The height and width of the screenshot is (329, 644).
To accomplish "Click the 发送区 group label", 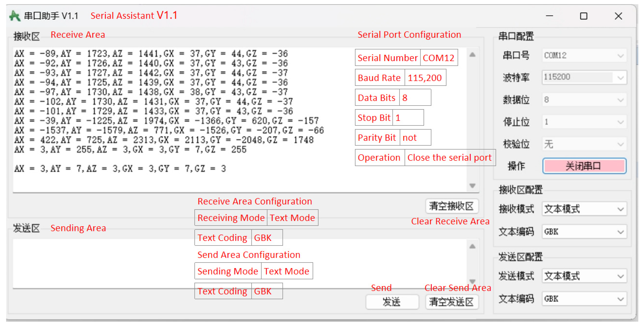I will pos(27,228).
